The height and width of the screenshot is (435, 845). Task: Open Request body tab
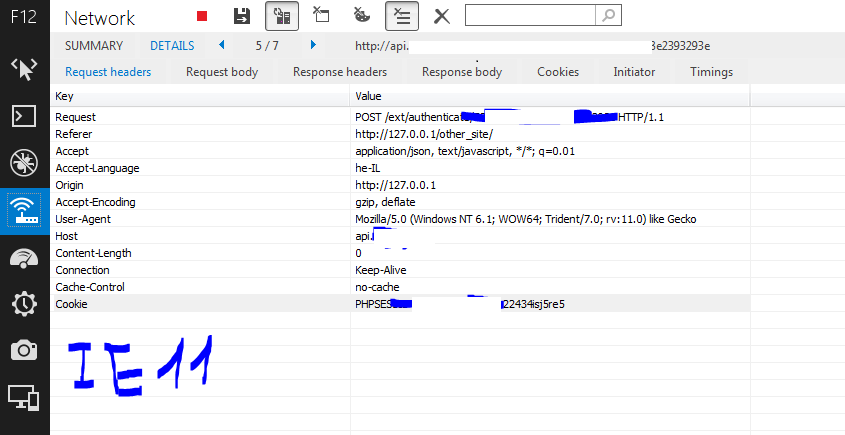222,72
